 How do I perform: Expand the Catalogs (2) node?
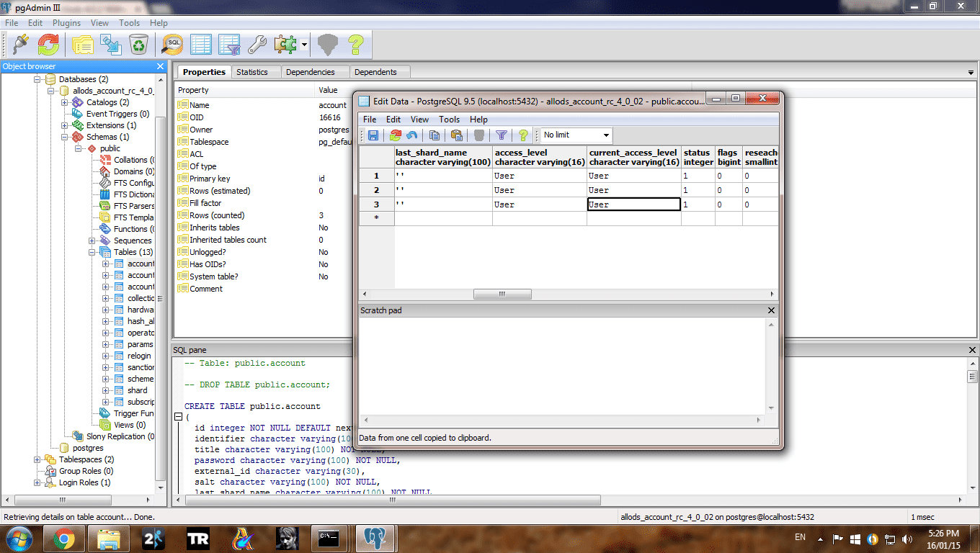coord(65,102)
